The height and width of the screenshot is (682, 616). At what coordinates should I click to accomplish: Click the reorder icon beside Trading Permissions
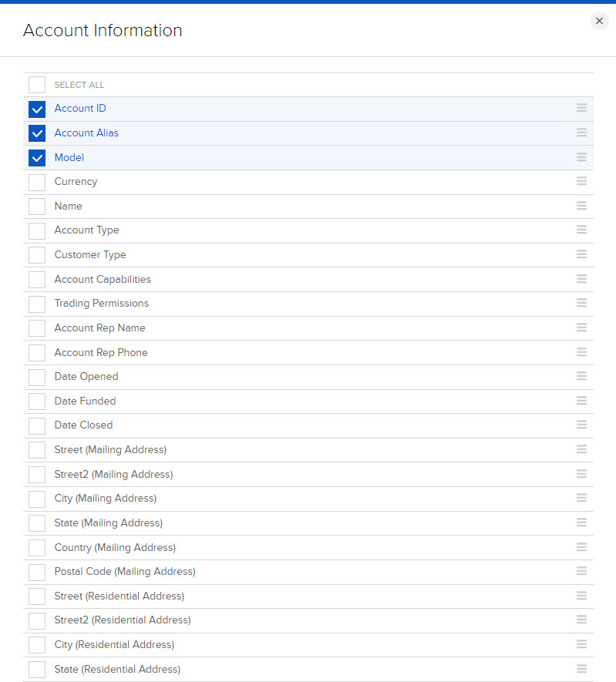coord(581,304)
